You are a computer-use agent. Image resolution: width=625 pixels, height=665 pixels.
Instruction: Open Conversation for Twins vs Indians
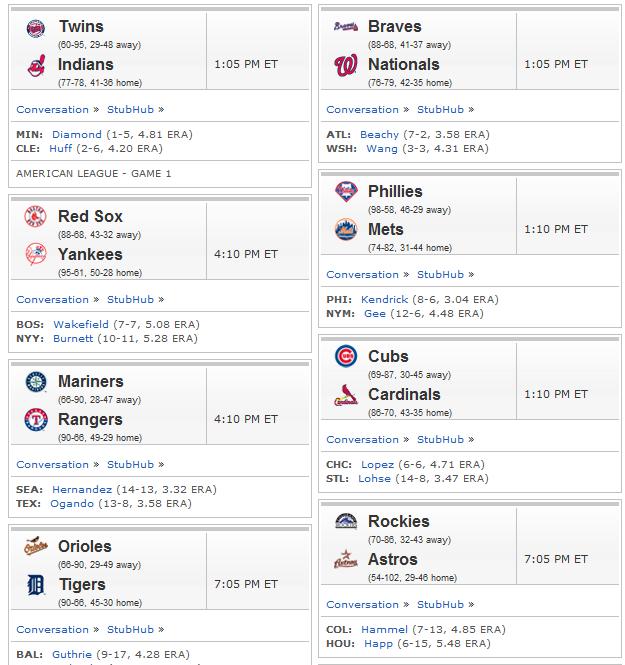[53, 109]
